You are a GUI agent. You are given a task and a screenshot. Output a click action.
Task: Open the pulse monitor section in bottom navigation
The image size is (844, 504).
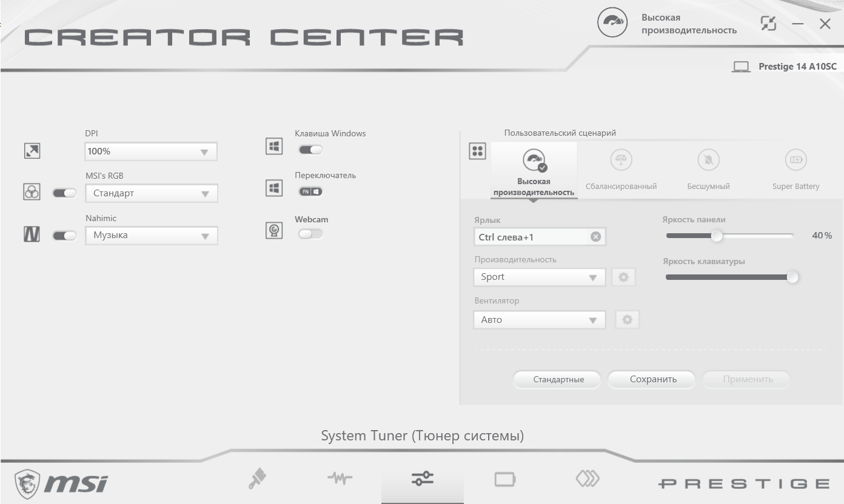click(x=340, y=479)
